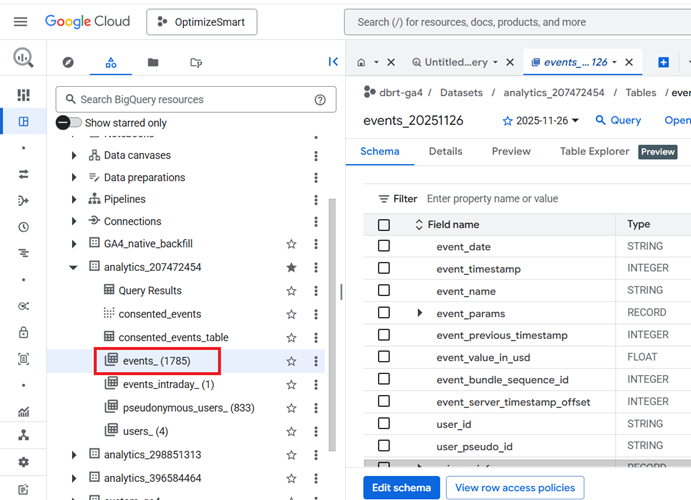The width and height of the screenshot is (691, 500).
Task: Switch to the Schema tab
Action: pyautogui.click(x=379, y=151)
